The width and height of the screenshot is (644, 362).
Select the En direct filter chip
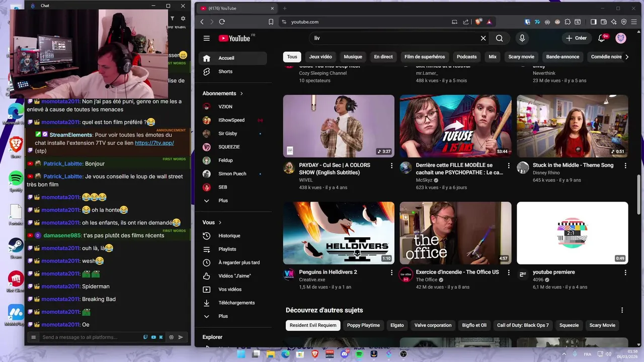point(383,57)
